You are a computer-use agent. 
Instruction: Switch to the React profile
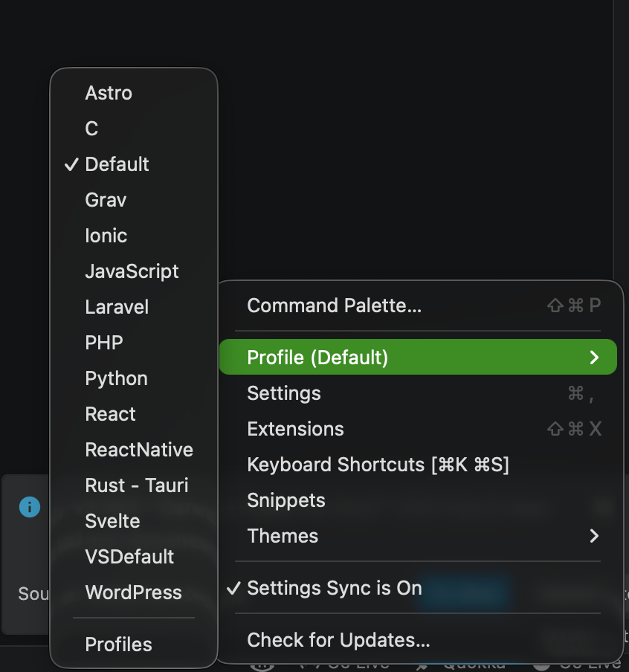point(110,414)
